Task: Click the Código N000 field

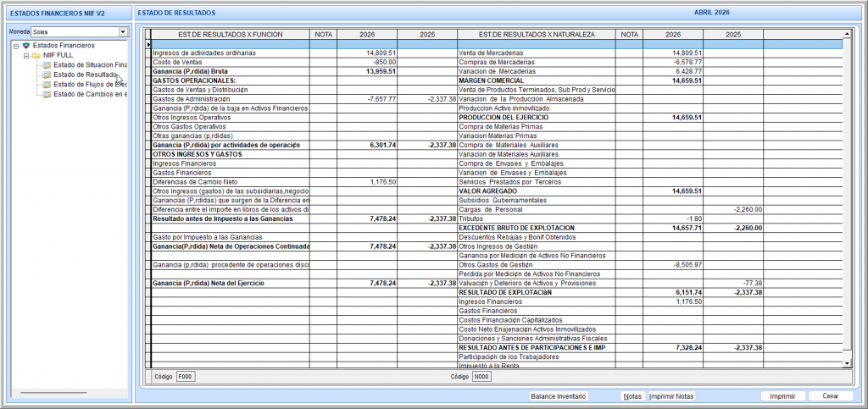Action: [x=481, y=376]
